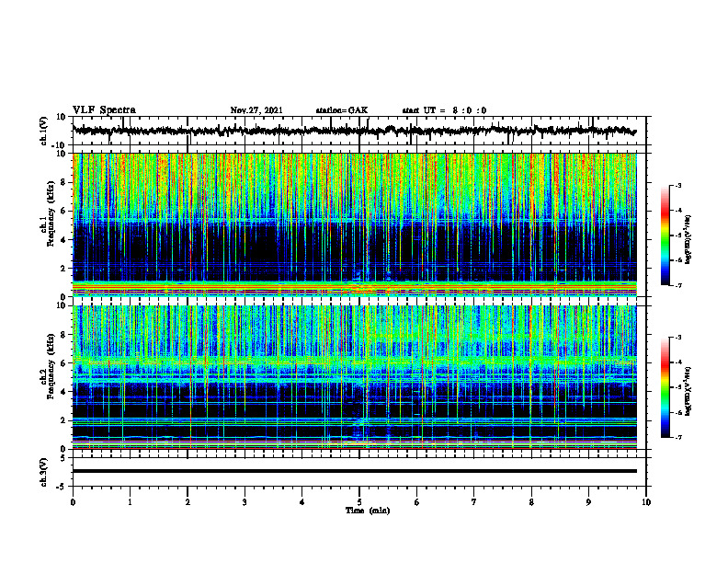Click time axis tick label "4"
Viewport: 728px width, 563px height.
pyautogui.click(x=302, y=502)
